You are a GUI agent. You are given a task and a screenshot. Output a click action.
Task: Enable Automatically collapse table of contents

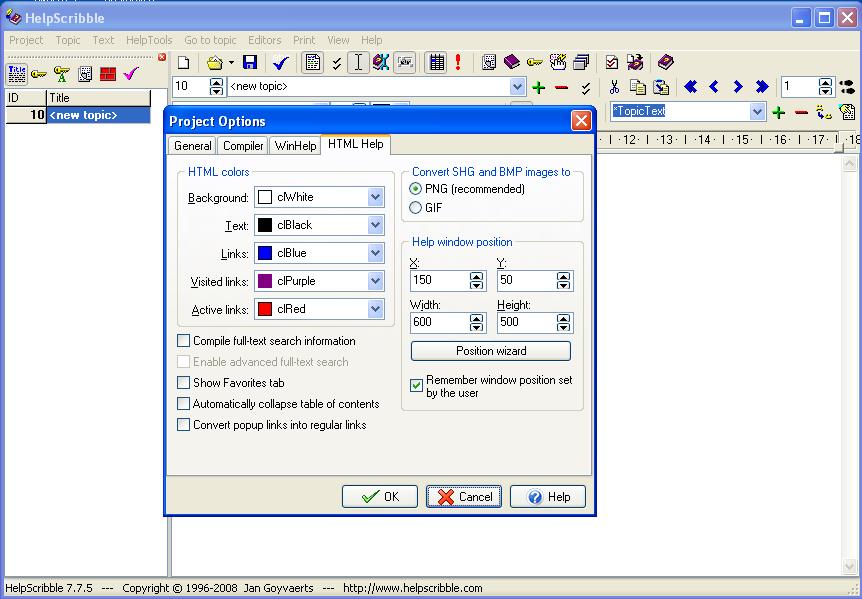pyautogui.click(x=184, y=404)
